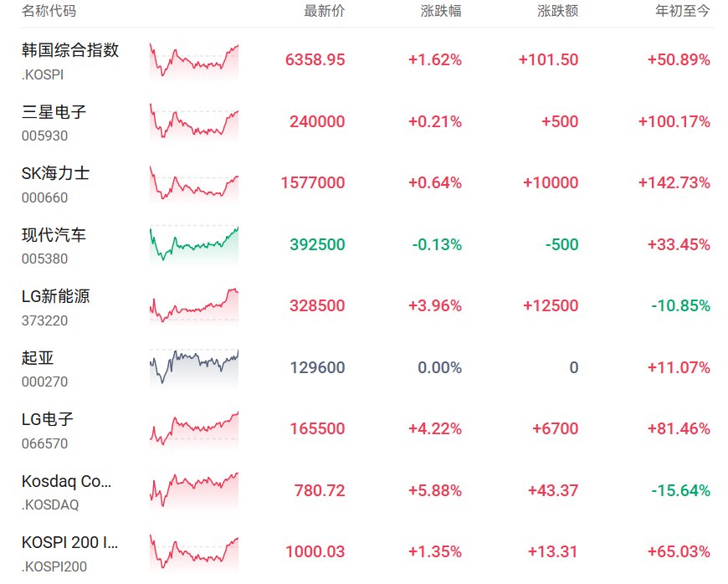728x584 pixels.
Task: Click LG电子 latest price 165500
Action: point(318,428)
